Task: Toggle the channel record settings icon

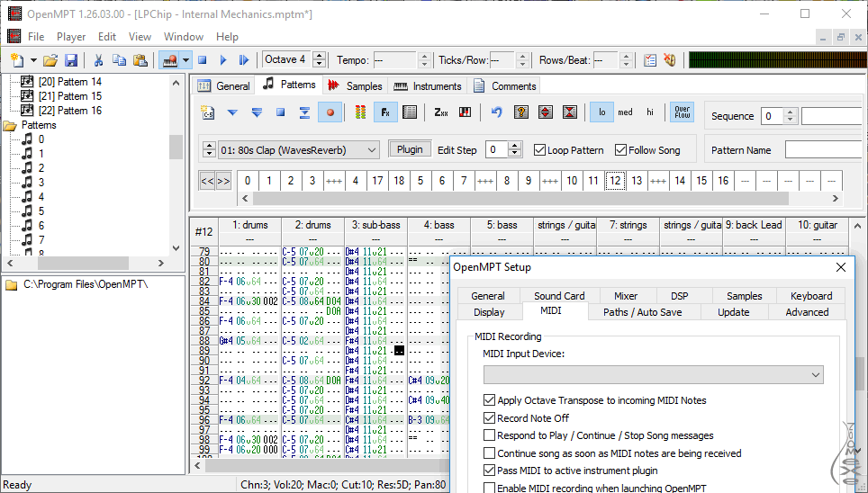Action: pos(410,112)
